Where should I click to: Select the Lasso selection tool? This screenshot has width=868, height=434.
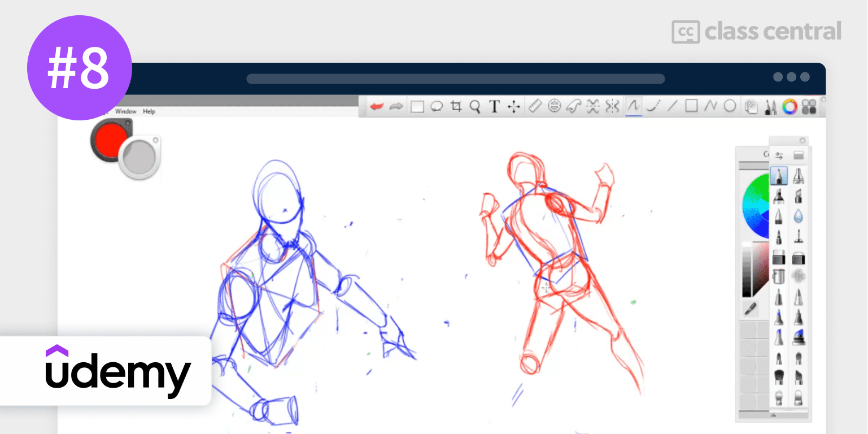437,106
